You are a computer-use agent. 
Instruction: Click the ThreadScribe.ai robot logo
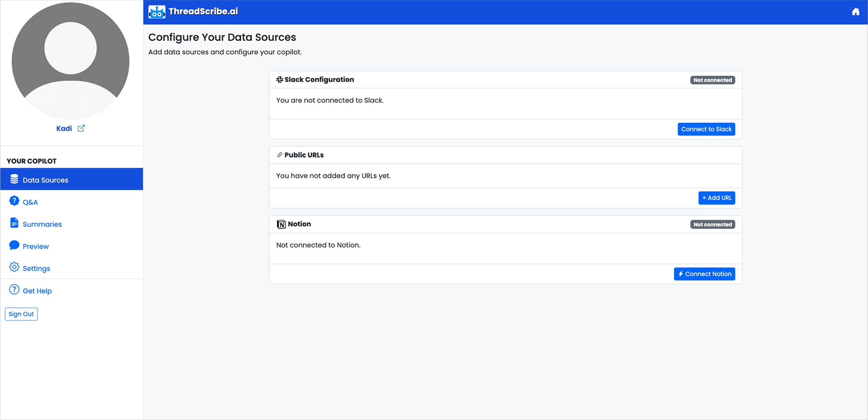157,12
